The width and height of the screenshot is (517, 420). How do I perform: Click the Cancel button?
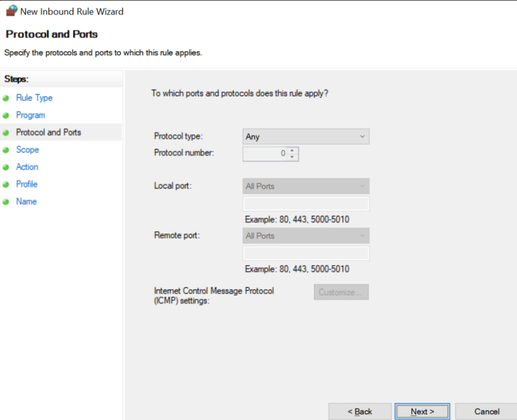[x=487, y=411]
